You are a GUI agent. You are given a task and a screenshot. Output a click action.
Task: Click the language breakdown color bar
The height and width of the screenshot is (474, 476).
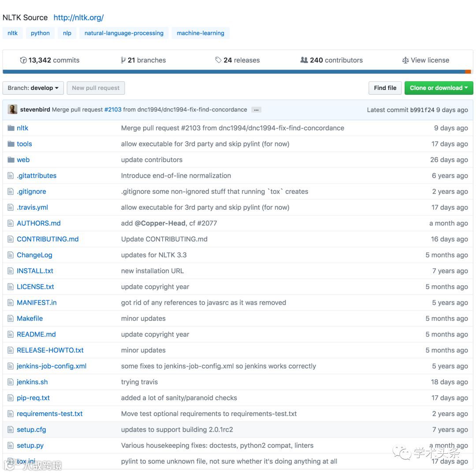[238, 72]
